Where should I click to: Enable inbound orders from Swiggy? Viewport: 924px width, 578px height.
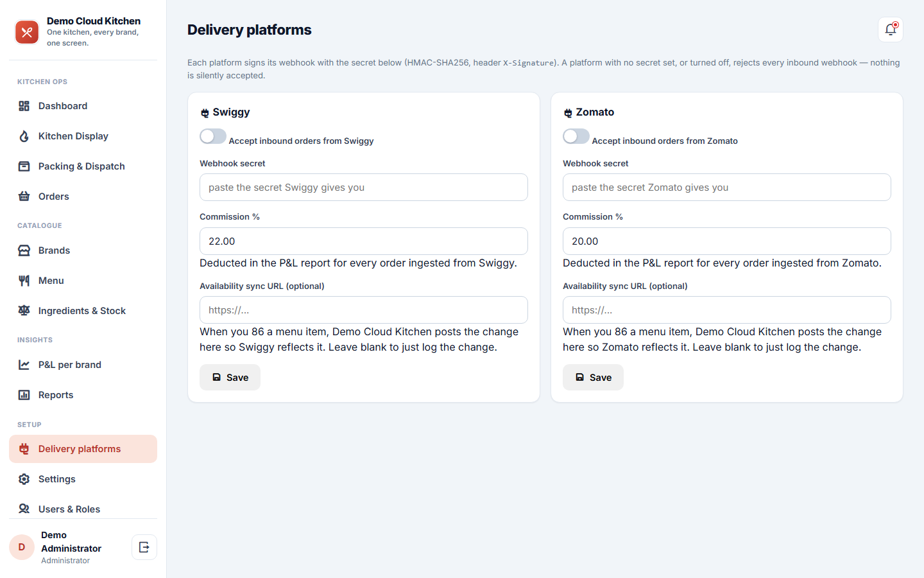pyautogui.click(x=213, y=136)
